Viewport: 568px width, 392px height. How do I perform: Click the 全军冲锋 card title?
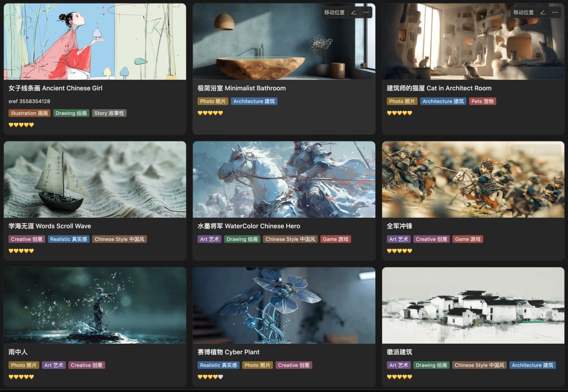click(399, 226)
